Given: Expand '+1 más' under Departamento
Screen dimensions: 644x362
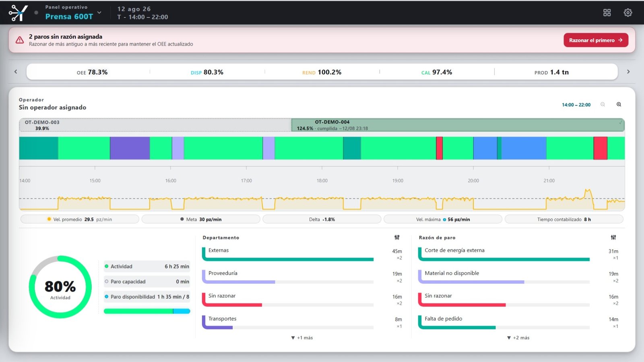Looking at the screenshot, I should click(302, 338).
